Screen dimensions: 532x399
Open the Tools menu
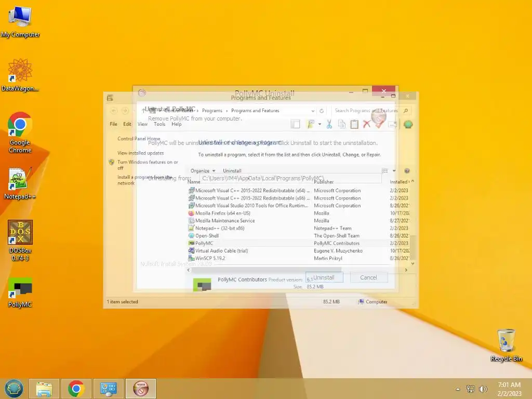(159, 124)
